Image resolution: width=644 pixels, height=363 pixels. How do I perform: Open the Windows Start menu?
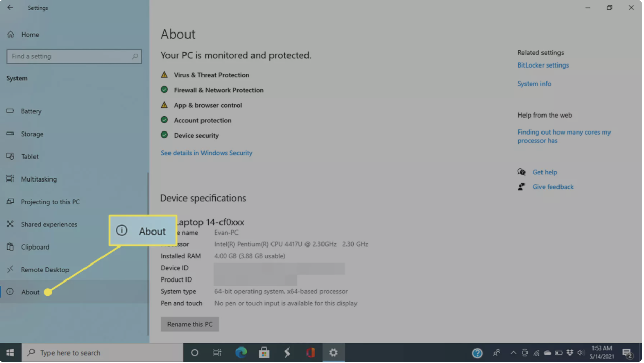tap(10, 353)
